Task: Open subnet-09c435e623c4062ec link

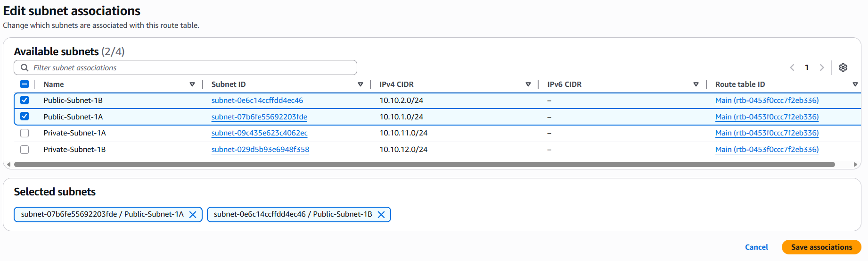Action: 260,133
